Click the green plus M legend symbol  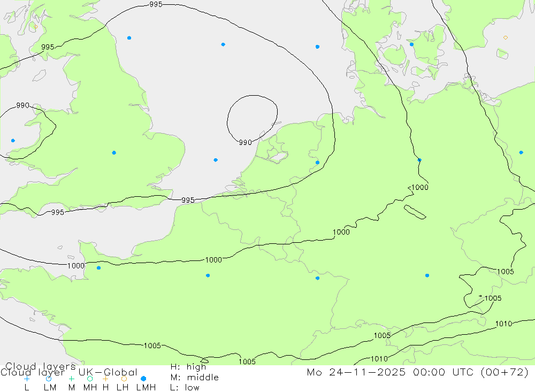[x=71, y=379]
